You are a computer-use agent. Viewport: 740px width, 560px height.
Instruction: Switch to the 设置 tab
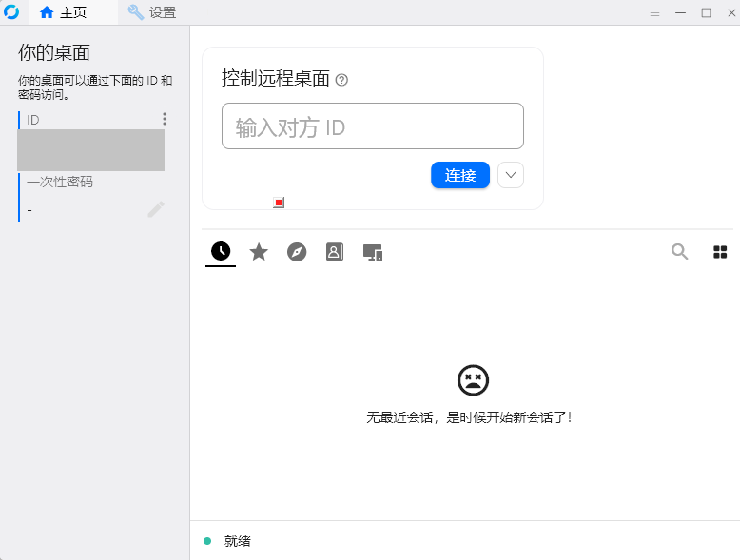coord(152,12)
